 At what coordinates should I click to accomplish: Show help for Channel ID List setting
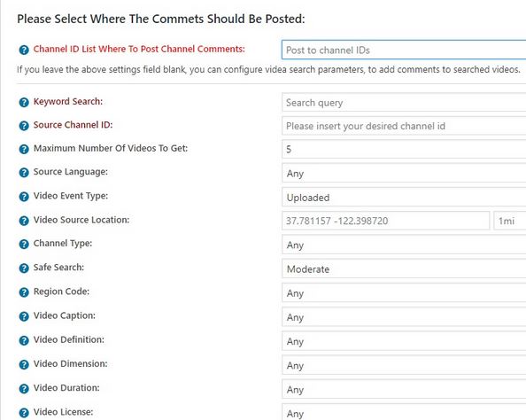tap(24, 50)
